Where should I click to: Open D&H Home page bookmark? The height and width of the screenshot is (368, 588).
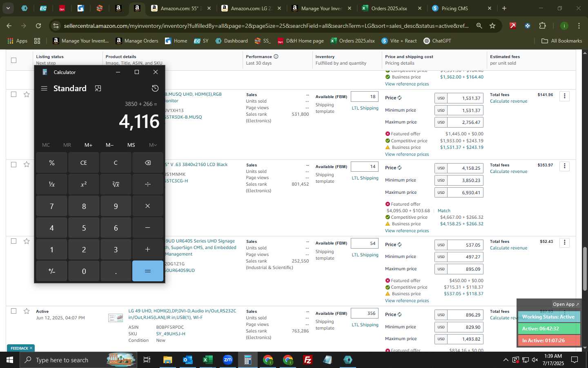tap(301, 41)
